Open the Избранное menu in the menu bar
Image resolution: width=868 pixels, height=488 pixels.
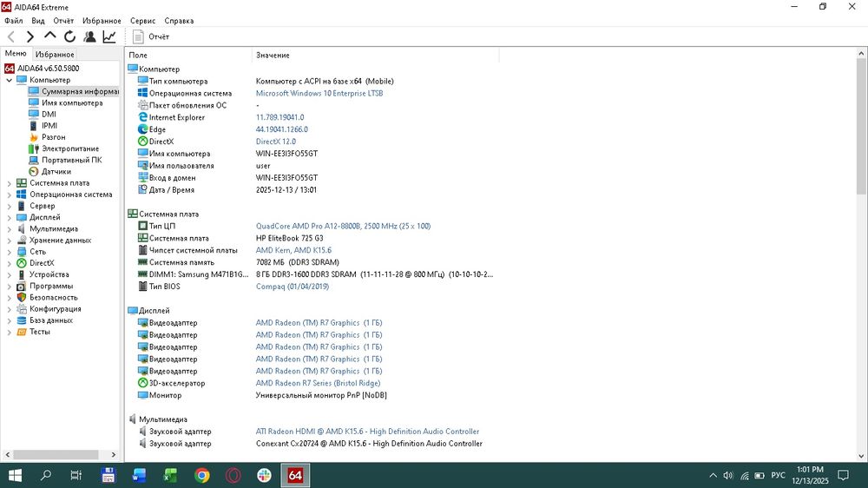(102, 21)
